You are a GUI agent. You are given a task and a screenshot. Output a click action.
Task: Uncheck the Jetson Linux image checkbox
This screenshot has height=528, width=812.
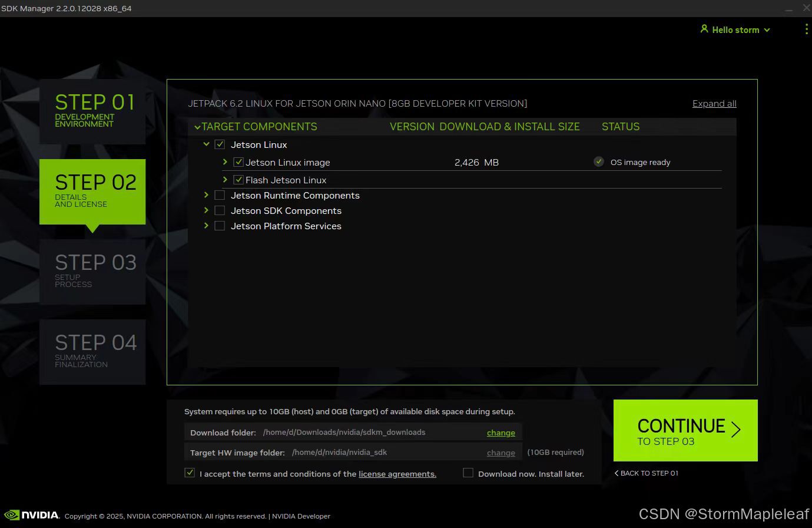(238, 161)
